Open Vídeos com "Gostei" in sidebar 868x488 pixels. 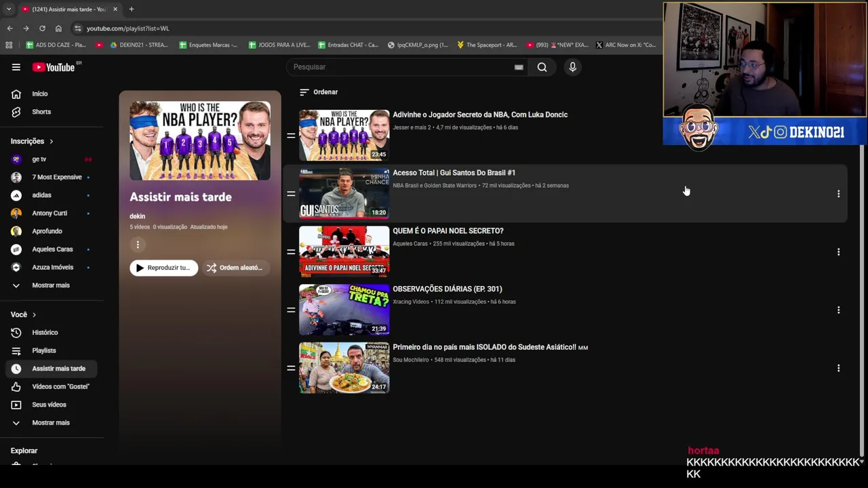click(51, 387)
